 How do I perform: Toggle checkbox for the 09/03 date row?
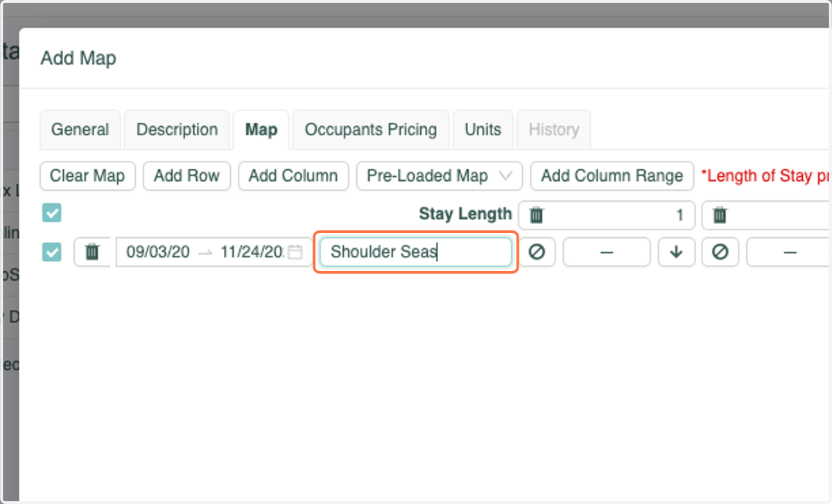(51, 252)
